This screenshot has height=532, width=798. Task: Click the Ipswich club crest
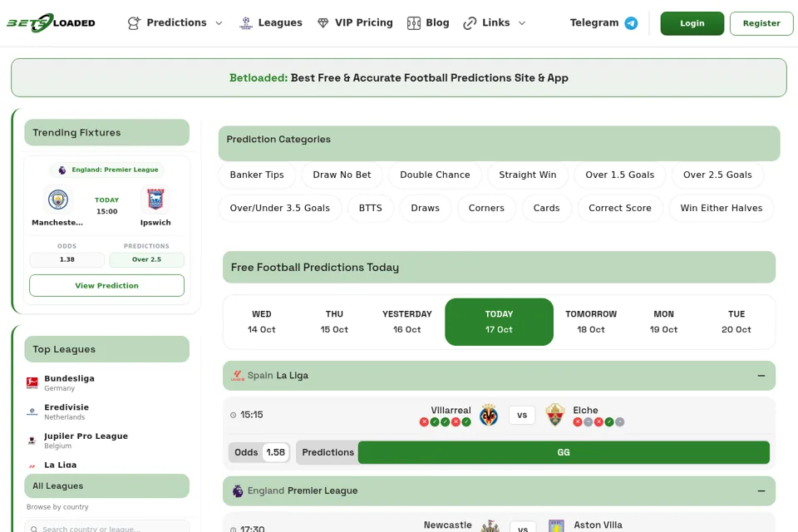point(155,199)
